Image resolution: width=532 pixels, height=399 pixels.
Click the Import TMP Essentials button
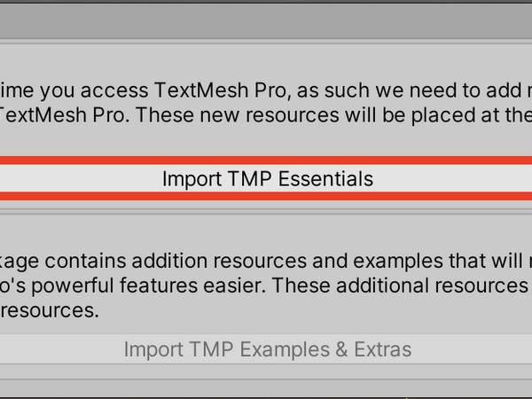(x=266, y=178)
